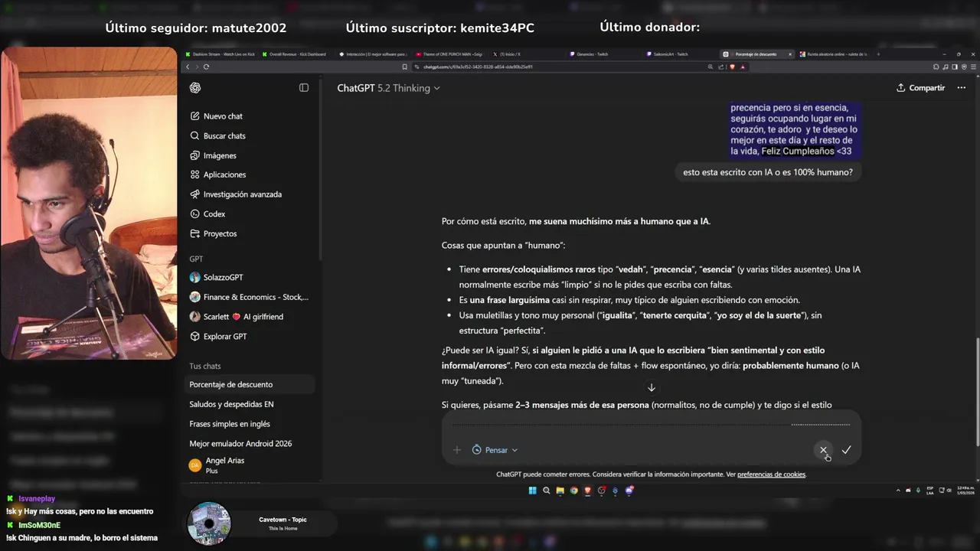This screenshot has height=551, width=980.
Task: Reload the page in the browser
Action: click(206, 67)
